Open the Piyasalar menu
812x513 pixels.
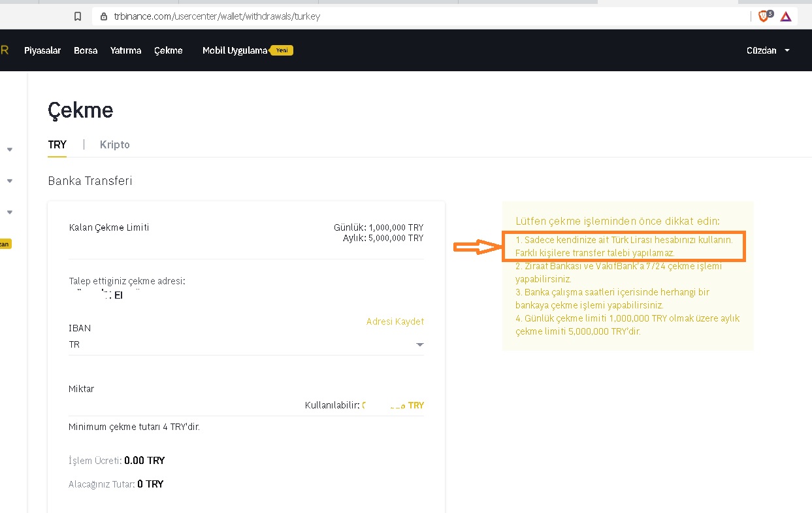coord(42,50)
